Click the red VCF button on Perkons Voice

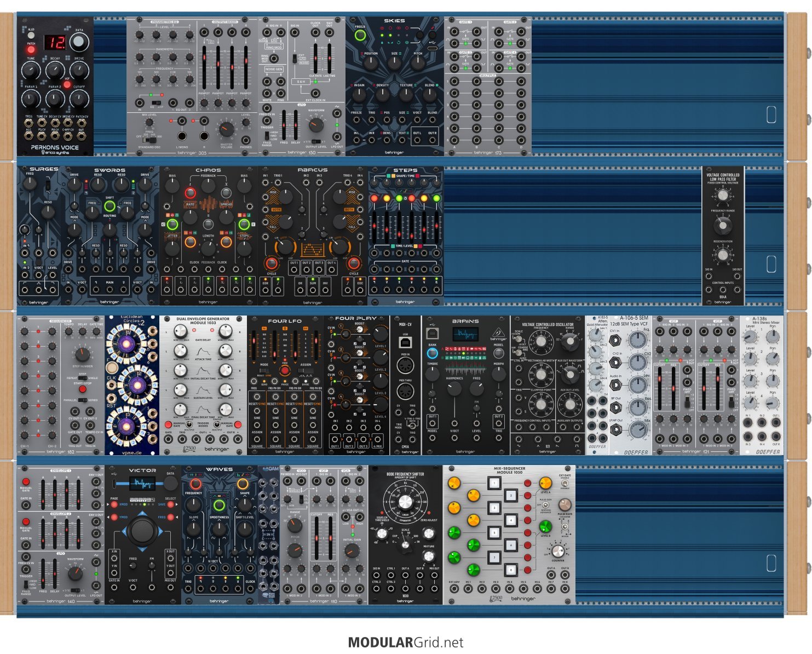click(x=67, y=84)
